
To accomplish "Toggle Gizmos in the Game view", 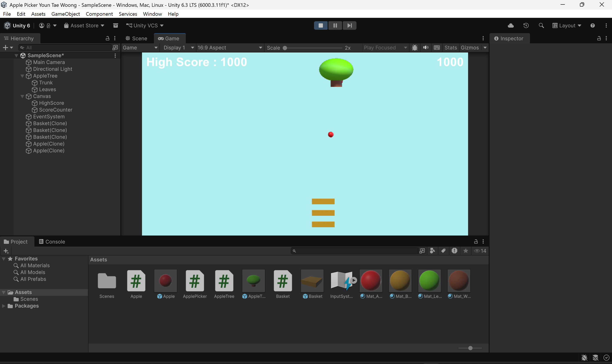I will [470, 48].
